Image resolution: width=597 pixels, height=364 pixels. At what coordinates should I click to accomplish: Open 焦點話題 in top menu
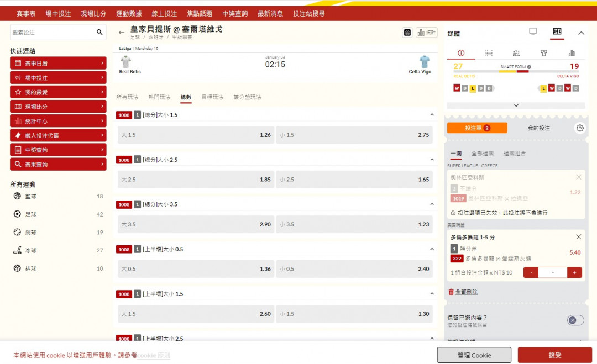click(200, 14)
